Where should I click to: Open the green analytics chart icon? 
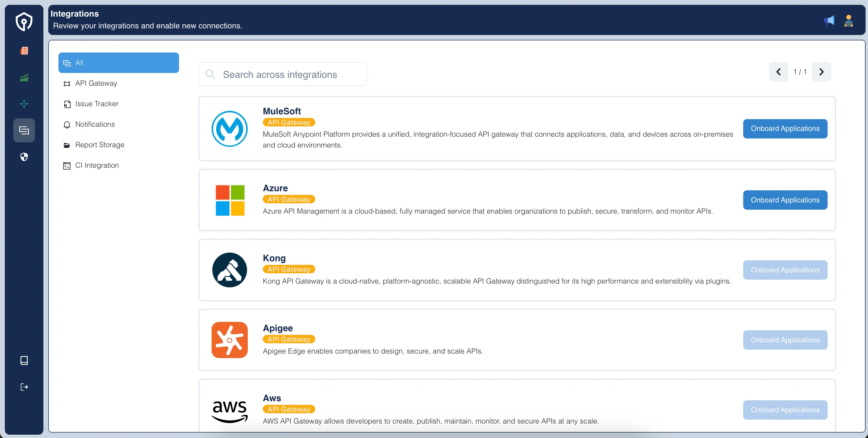(24, 78)
